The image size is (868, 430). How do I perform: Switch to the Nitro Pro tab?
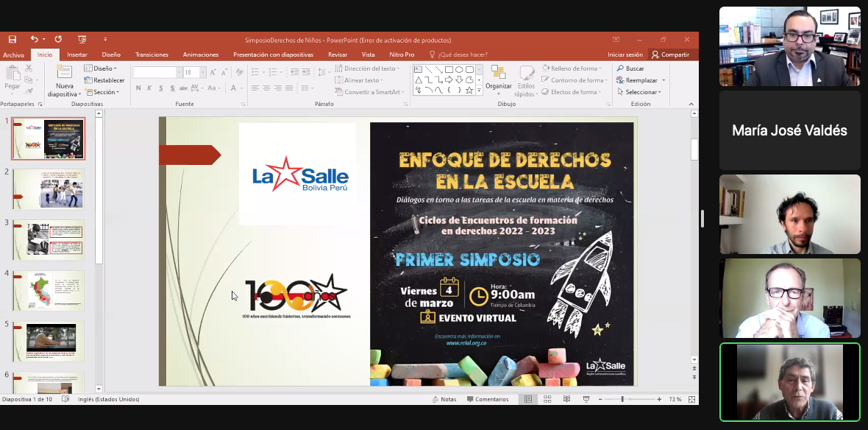[402, 55]
